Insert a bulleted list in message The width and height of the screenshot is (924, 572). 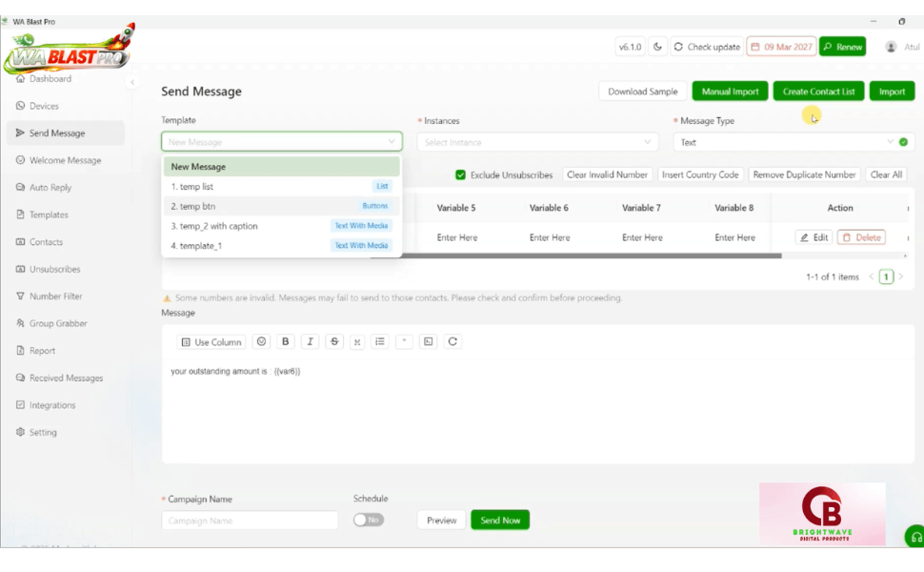(x=380, y=341)
